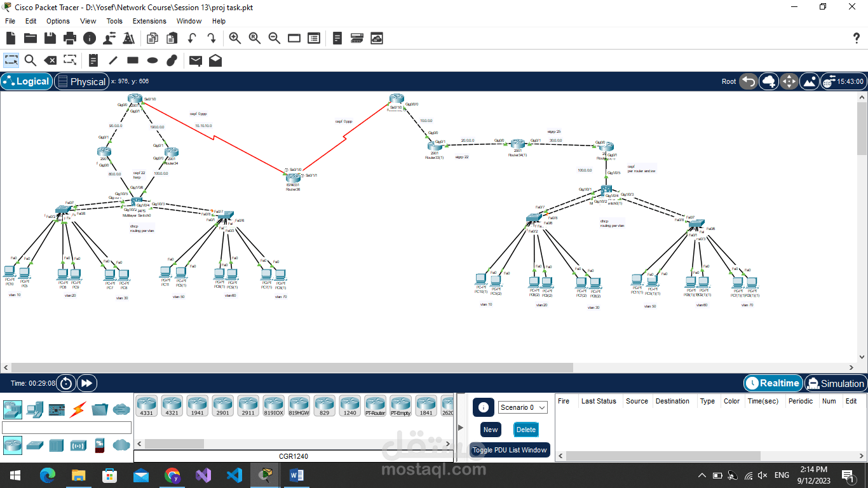Choose the Draw Rectangle tool
This screenshot has height=488, width=868.
click(133, 60)
